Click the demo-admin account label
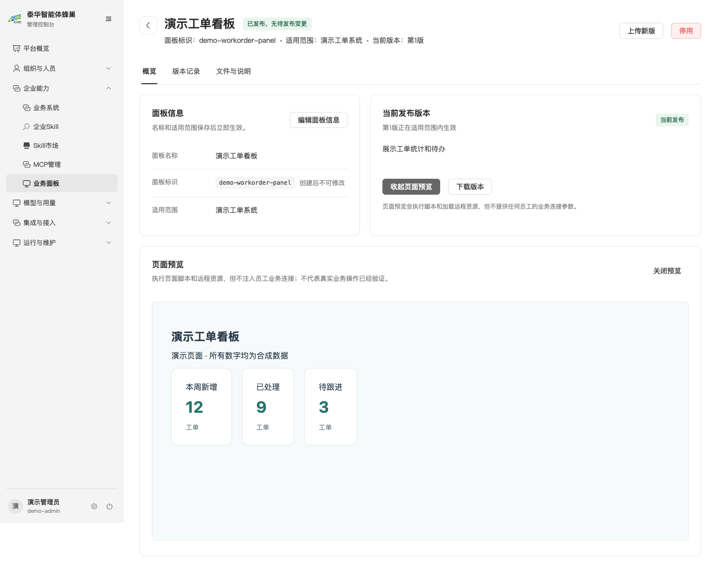Image resolution: width=717 pixels, height=588 pixels. pos(44,511)
